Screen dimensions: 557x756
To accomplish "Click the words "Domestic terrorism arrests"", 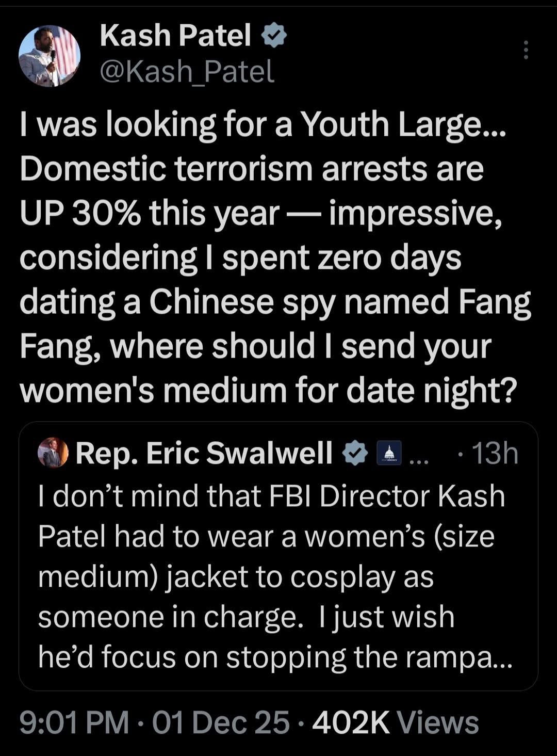I will coord(167,169).
